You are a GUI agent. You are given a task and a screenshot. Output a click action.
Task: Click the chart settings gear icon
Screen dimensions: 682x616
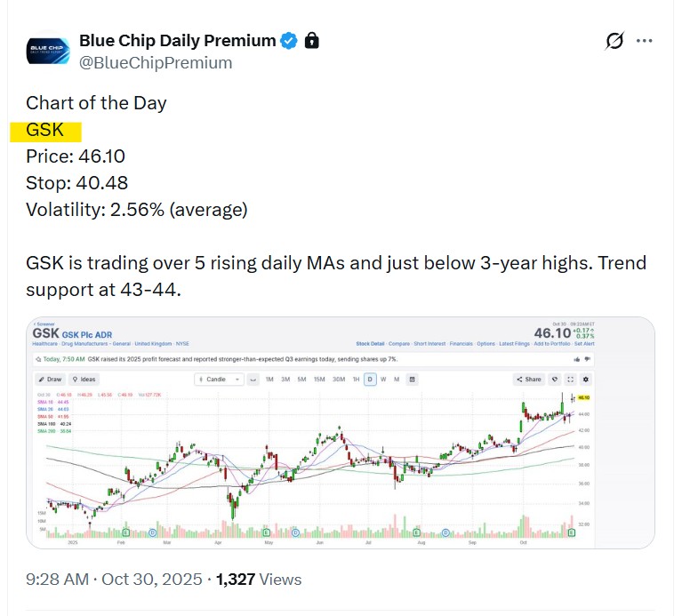click(x=585, y=380)
